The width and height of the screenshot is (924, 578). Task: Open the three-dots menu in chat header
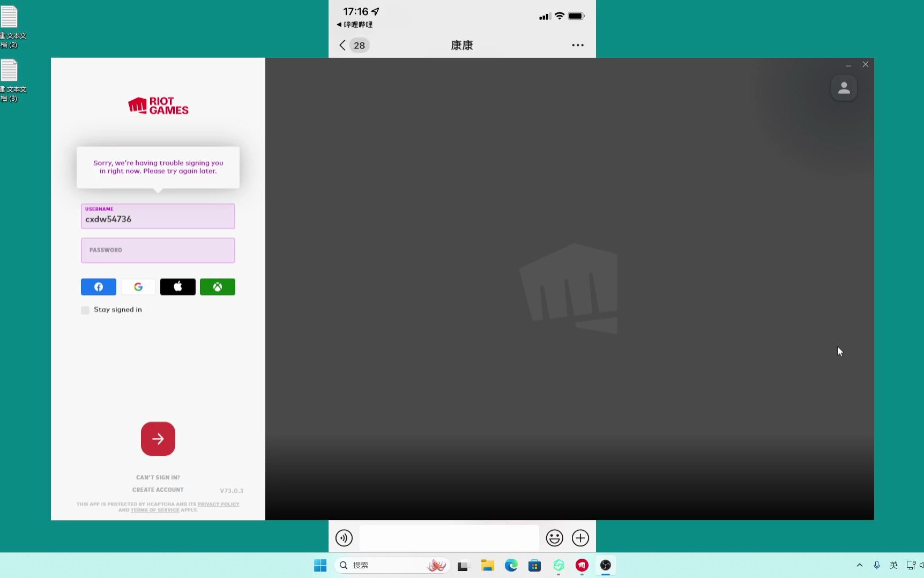click(578, 45)
